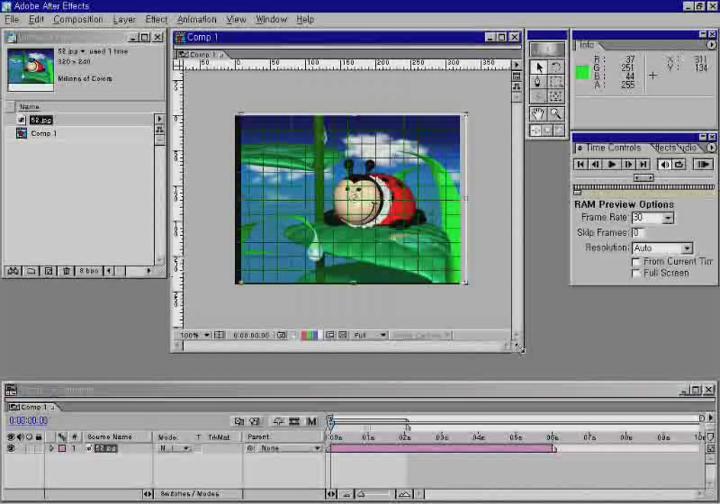Click the Time Controls shuttle slider
Image resolution: width=720 pixels, height=504 pixels.
[x=643, y=178]
